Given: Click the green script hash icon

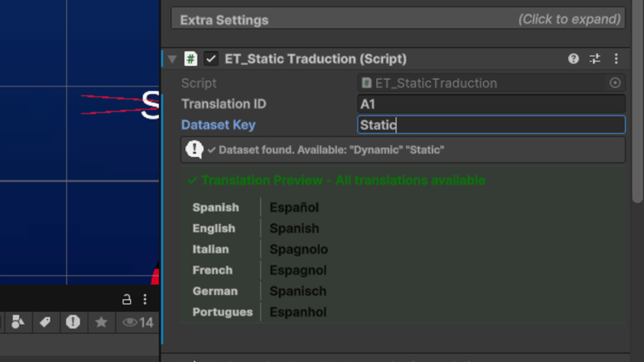Looking at the screenshot, I should pos(191,59).
